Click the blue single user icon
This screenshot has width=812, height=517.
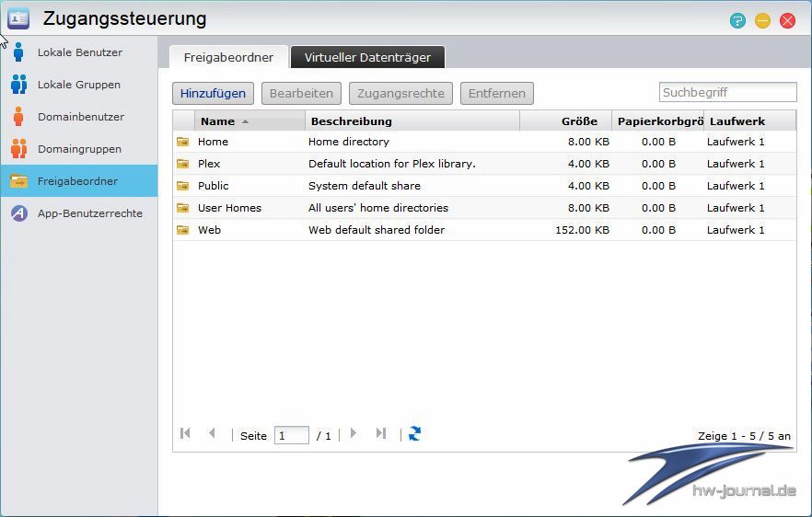click(18, 52)
